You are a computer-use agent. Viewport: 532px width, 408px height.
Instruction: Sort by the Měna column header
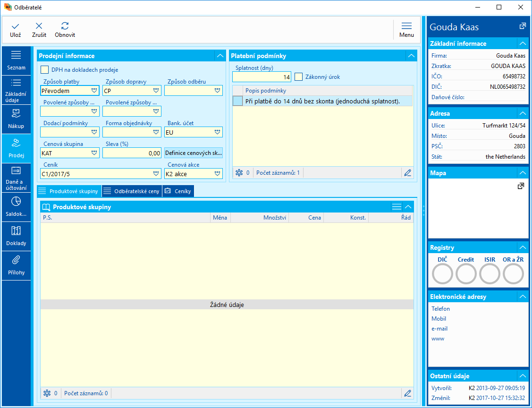(220, 218)
